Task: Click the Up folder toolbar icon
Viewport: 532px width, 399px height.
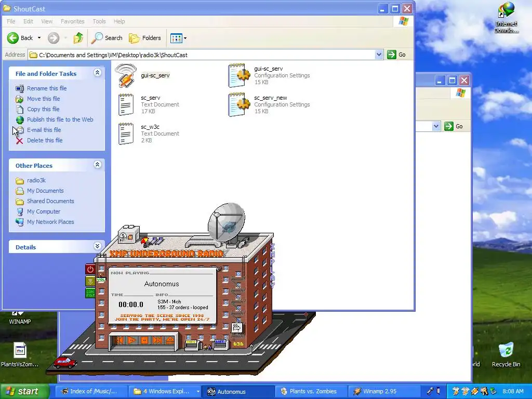Action: tap(78, 38)
